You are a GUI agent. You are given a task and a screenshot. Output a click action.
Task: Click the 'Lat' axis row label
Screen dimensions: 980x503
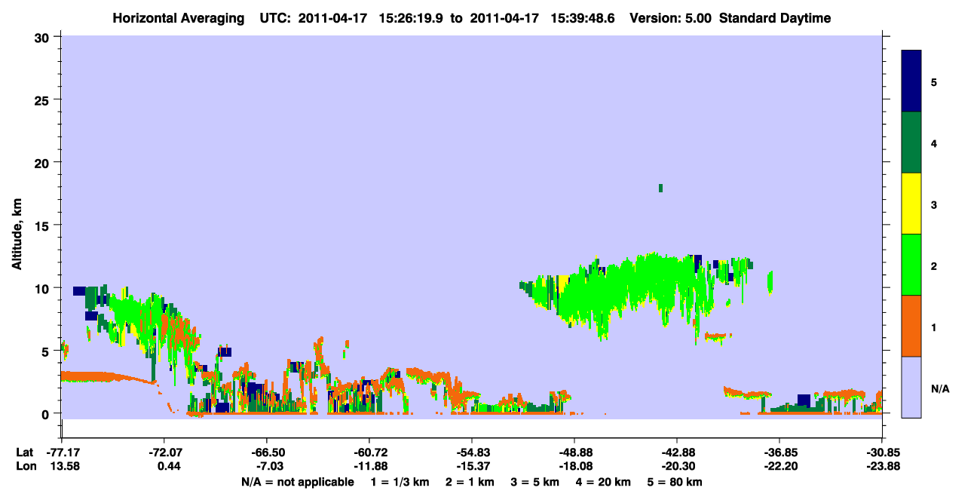25,452
